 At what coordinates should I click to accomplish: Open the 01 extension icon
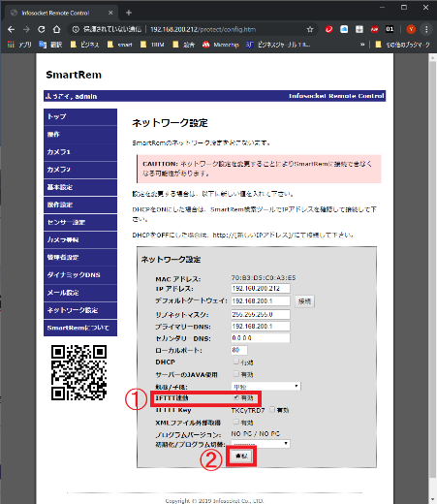[x=390, y=29]
